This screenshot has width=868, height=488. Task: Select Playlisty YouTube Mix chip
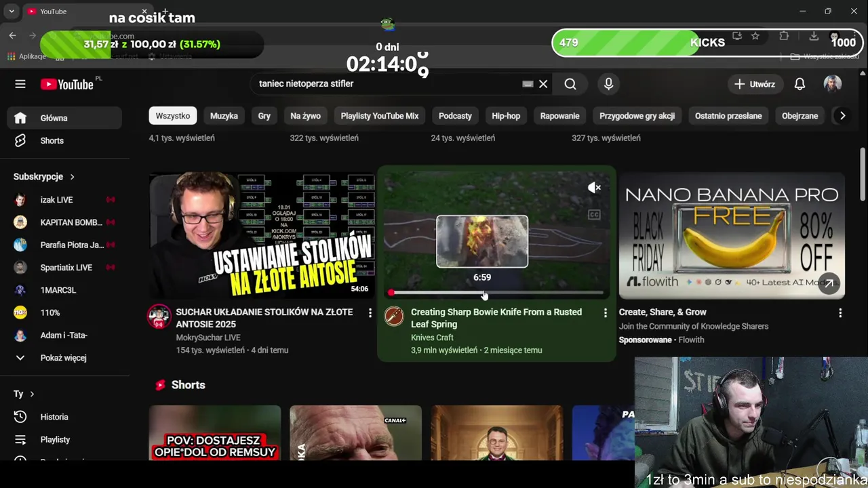[380, 116]
